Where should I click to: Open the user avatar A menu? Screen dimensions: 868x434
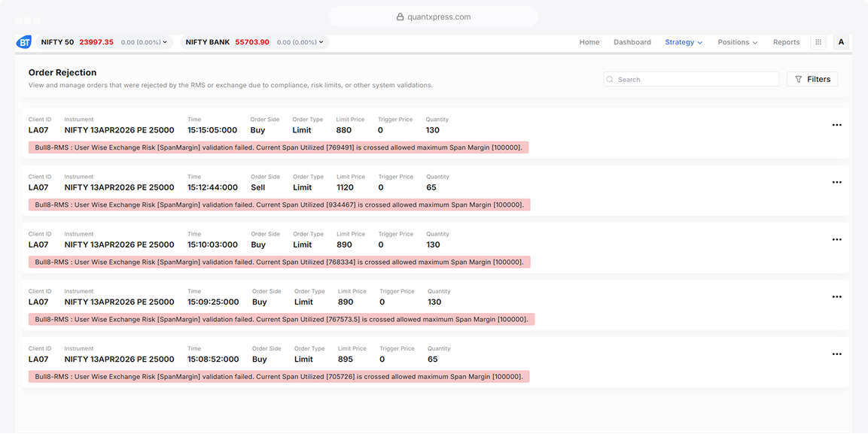click(x=841, y=42)
